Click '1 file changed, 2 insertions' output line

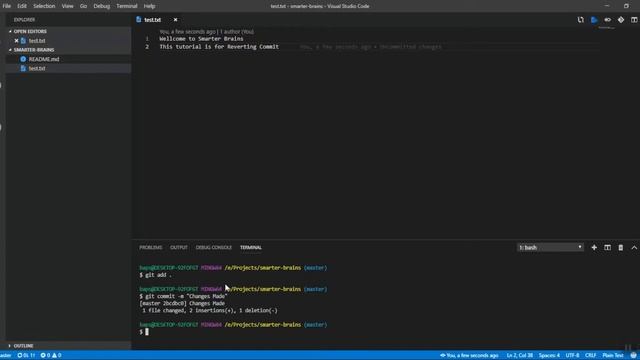pyautogui.click(x=210, y=311)
